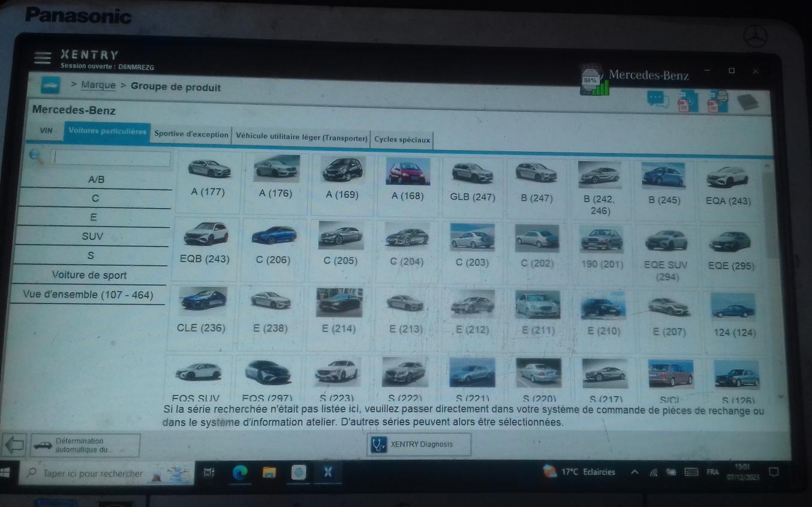Click the Marque breadcrumb link
This screenshot has width=812, height=507.
[x=98, y=85]
